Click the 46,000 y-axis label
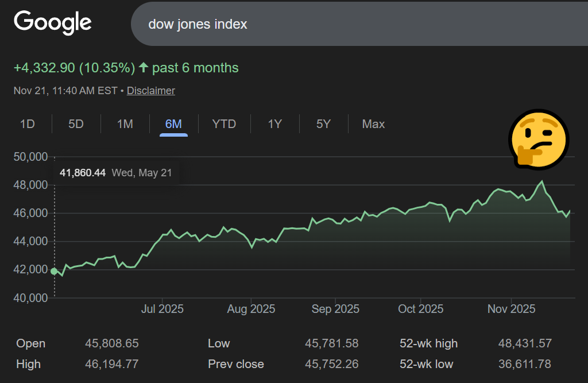Screen dimensions: 588x383 [x=31, y=213]
